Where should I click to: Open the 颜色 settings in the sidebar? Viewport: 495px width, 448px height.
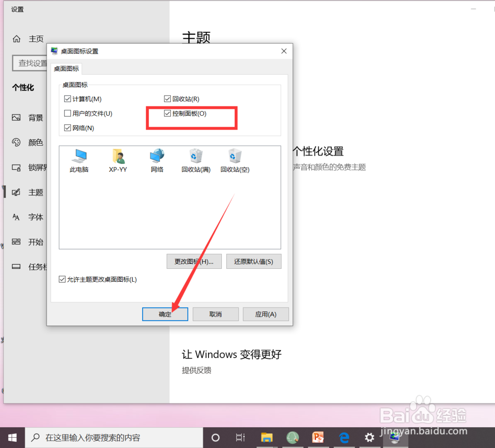[35, 143]
